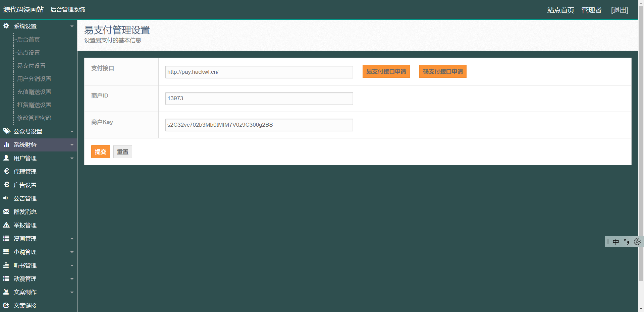Viewport: 644px width, 312px height.
Task: Click the user icon beside 用户管理
Action: click(6, 158)
